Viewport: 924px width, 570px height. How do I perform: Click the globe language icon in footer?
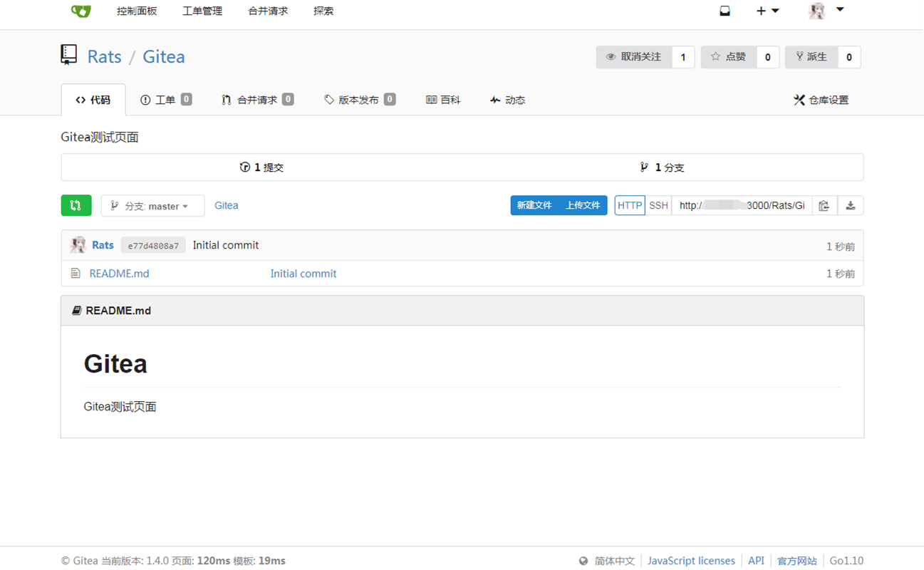point(583,561)
